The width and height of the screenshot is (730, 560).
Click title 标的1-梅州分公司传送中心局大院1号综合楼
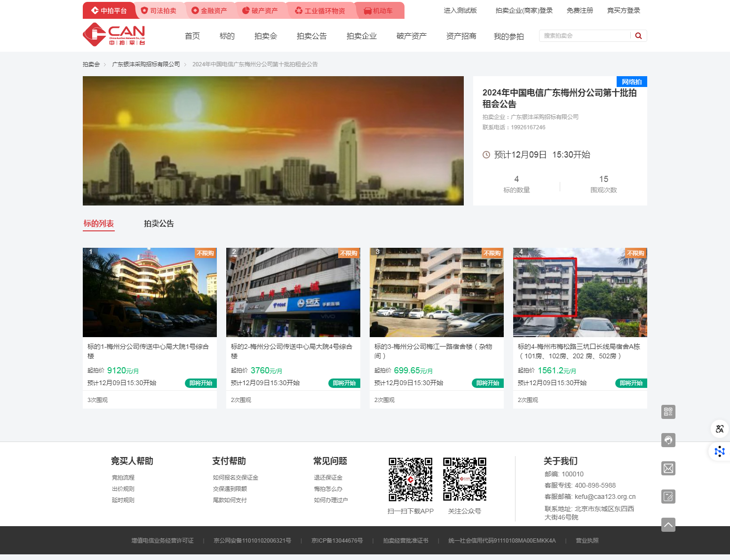pos(148,351)
